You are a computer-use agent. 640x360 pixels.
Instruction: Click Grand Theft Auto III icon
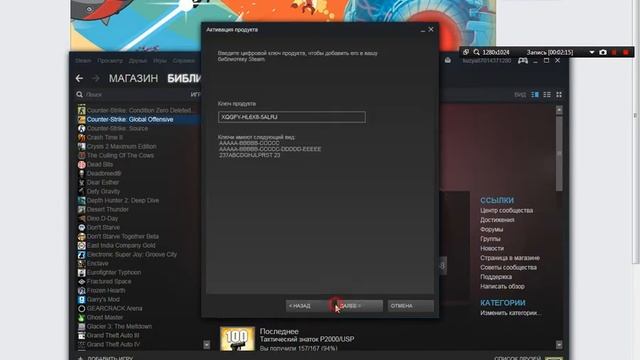point(82,335)
